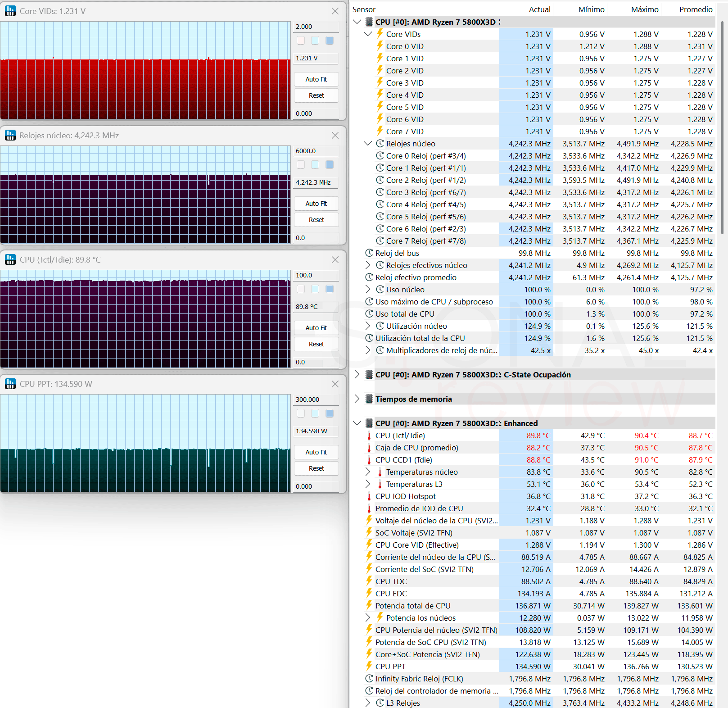Image resolution: width=728 pixels, height=708 pixels.
Task: Click the clock icon beside Uso total de CPU
Action: pos(369,313)
